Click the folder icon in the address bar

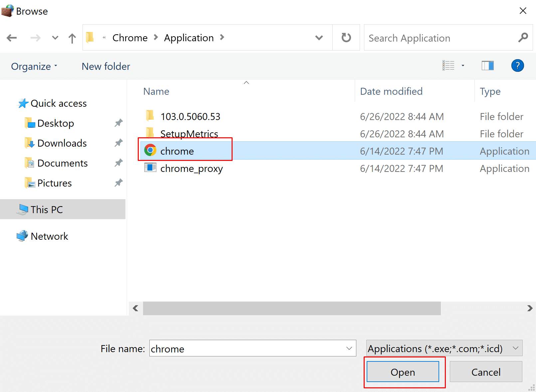(90, 38)
